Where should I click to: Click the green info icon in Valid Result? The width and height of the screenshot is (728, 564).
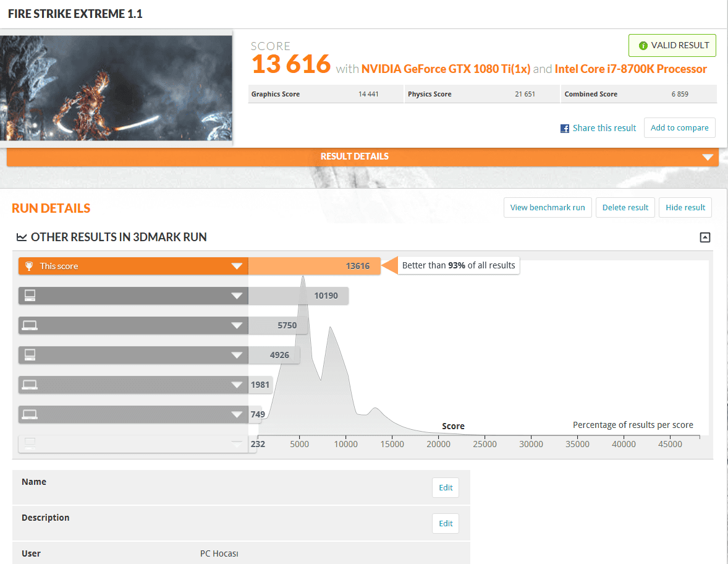pyautogui.click(x=643, y=46)
